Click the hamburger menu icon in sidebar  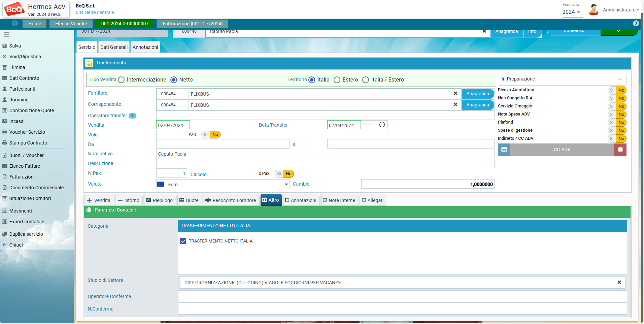click(x=6, y=34)
